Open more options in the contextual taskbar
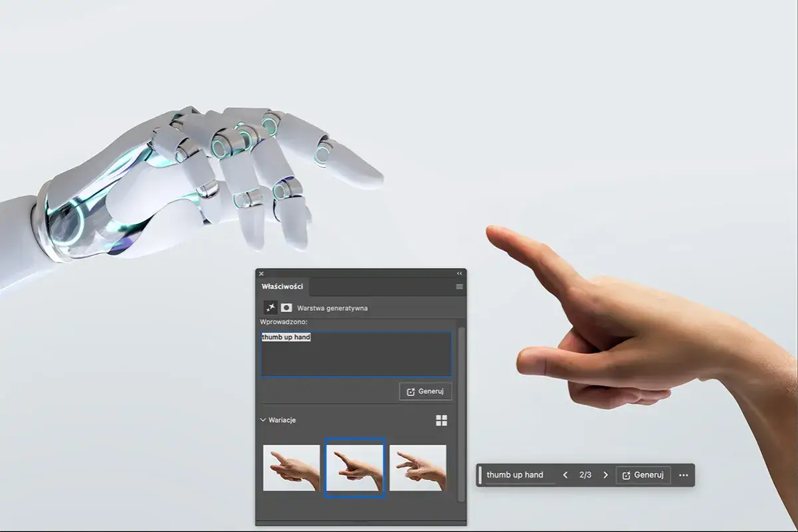The image size is (798, 532). pyautogui.click(x=683, y=476)
